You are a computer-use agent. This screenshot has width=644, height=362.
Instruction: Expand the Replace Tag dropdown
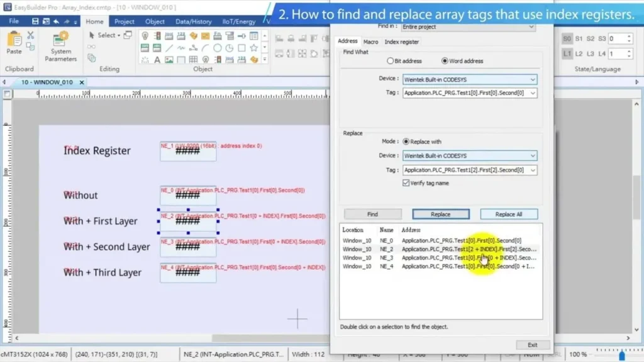tap(533, 170)
